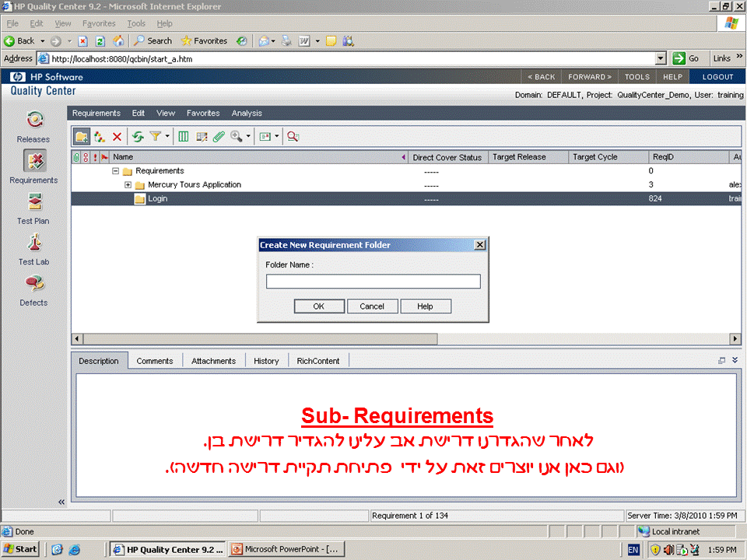Click in the Folder Name input field
The width and height of the screenshot is (747, 560).
[373, 282]
